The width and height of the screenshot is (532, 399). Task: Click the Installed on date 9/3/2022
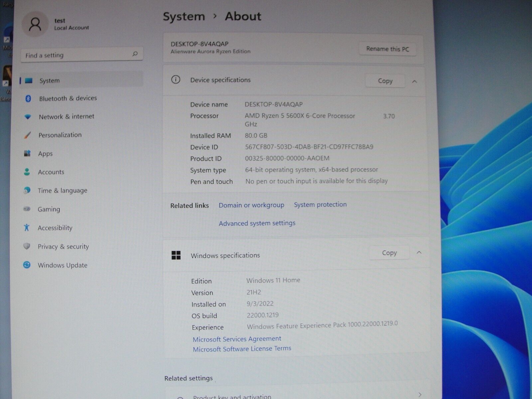click(x=260, y=304)
